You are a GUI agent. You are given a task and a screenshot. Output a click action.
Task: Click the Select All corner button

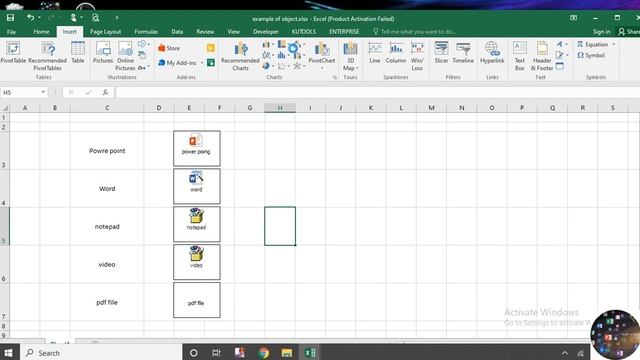point(4,108)
